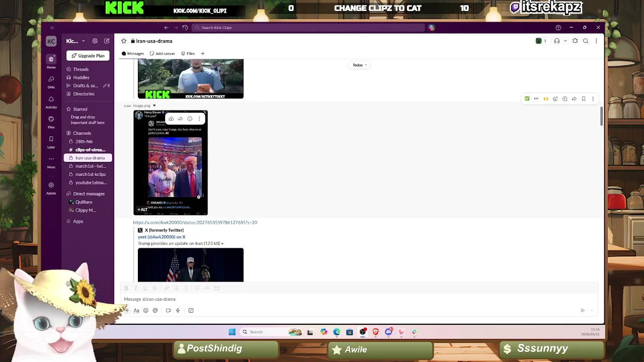
Task: Switch to the Files tab
Action: 188,53
